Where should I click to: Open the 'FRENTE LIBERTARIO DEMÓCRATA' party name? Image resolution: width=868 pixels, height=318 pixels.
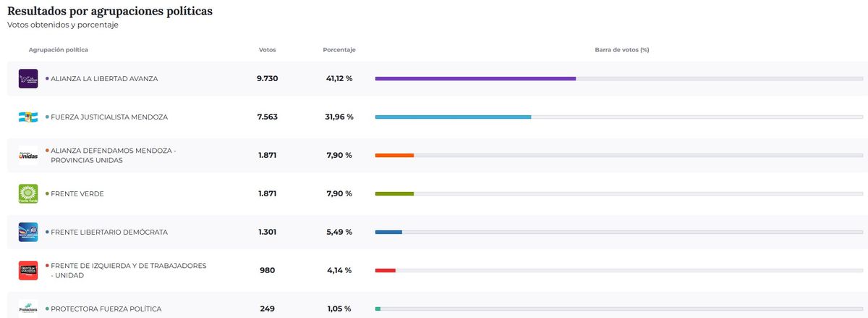pyautogui.click(x=109, y=232)
